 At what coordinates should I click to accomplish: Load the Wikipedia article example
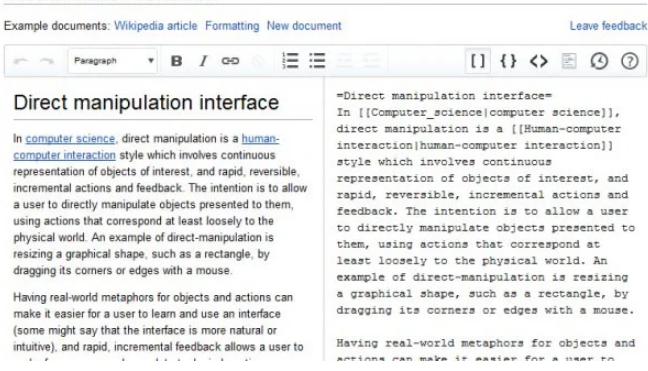click(x=156, y=26)
